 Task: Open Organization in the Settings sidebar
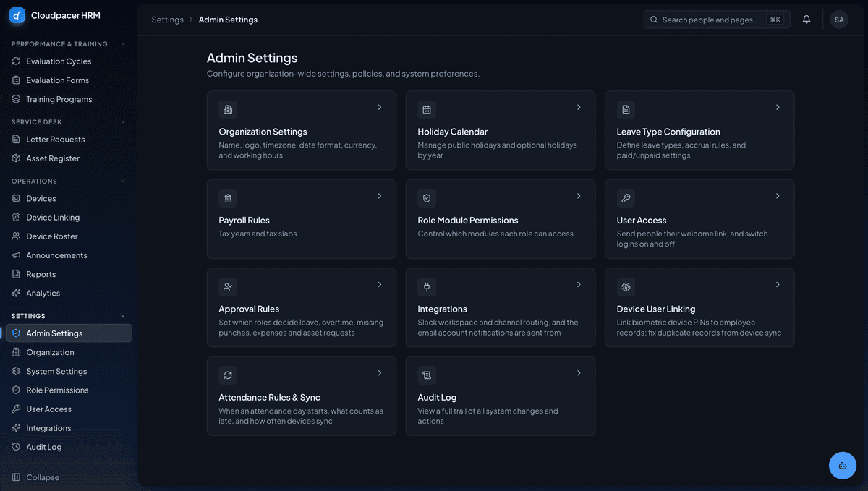(69, 352)
